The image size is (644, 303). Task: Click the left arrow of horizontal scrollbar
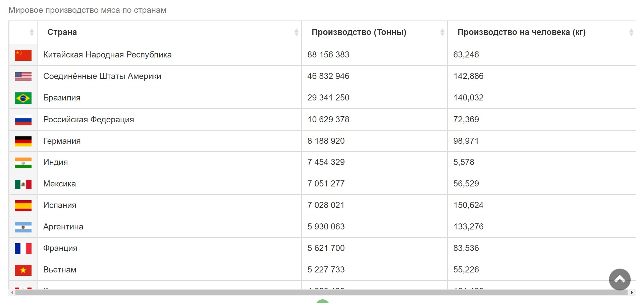point(12,293)
